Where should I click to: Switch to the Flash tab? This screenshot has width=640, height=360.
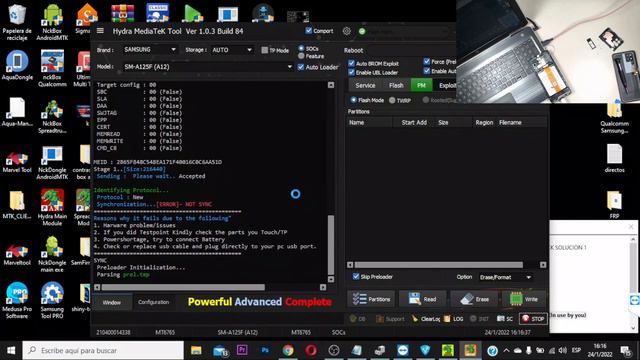point(396,85)
